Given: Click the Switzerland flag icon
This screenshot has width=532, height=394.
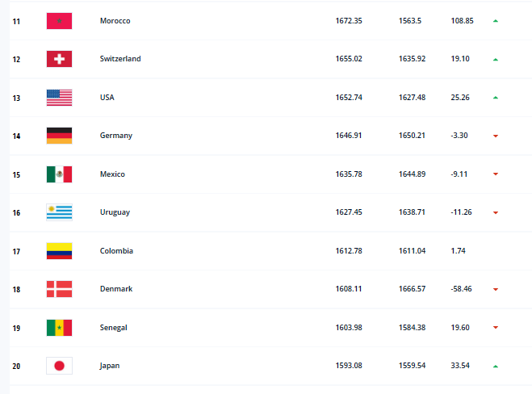Looking at the screenshot, I should pyautogui.click(x=59, y=59).
